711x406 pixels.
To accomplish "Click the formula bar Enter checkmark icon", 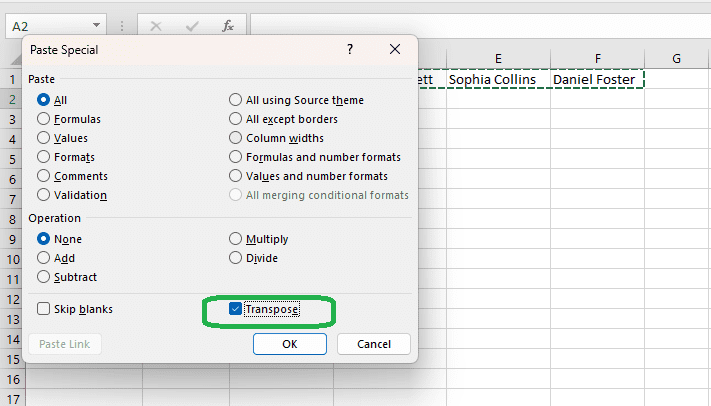I will [x=193, y=25].
